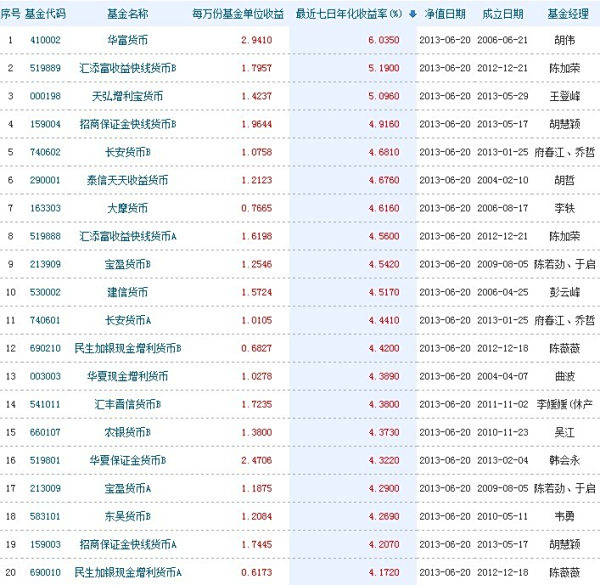This screenshot has width=600, height=585.
Task: Open fund 汇添富收益快线货币B
Action: pos(127,68)
